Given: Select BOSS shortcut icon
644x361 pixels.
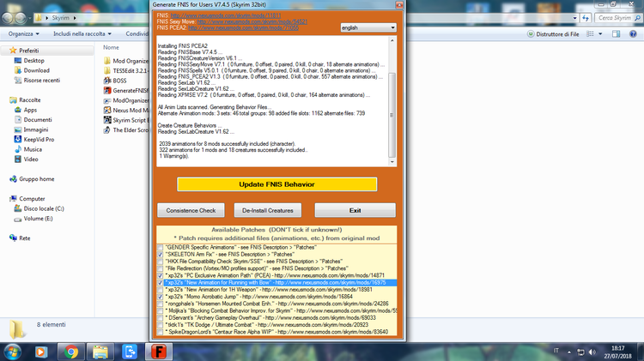Looking at the screenshot, I should [x=107, y=81].
